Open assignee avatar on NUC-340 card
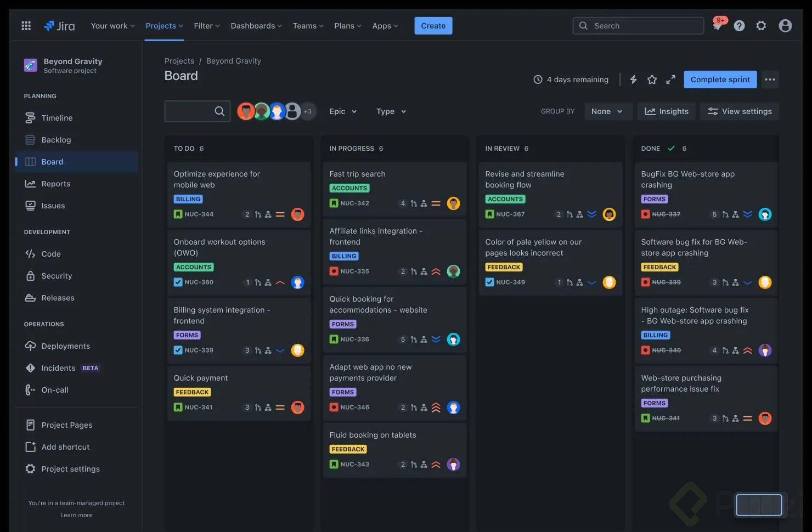Image resolution: width=812 pixels, height=532 pixels. coord(765,350)
